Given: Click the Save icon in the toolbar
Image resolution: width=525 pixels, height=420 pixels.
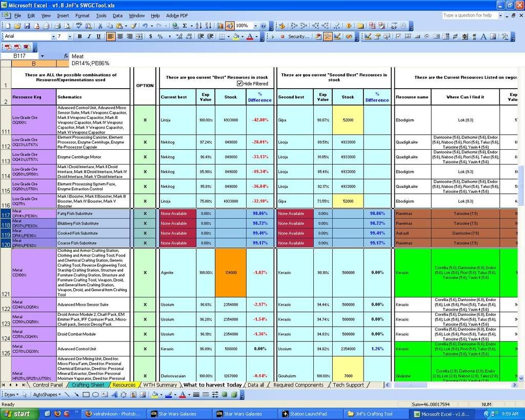Looking at the screenshot, I should pos(27,26).
